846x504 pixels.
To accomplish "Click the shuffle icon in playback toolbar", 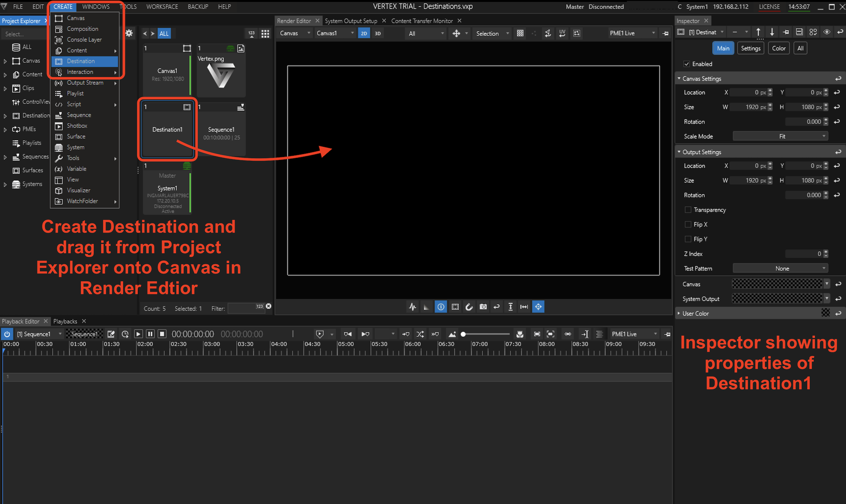I will [420, 334].
